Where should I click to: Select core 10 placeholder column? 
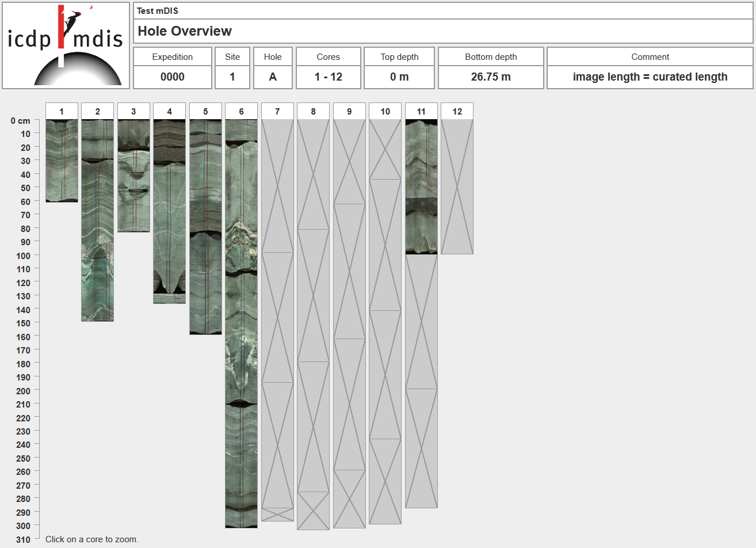385,321
